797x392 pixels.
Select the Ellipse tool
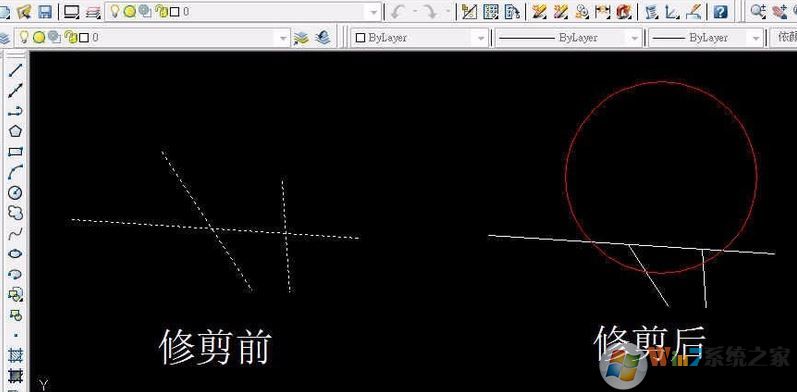click(16, 253)
